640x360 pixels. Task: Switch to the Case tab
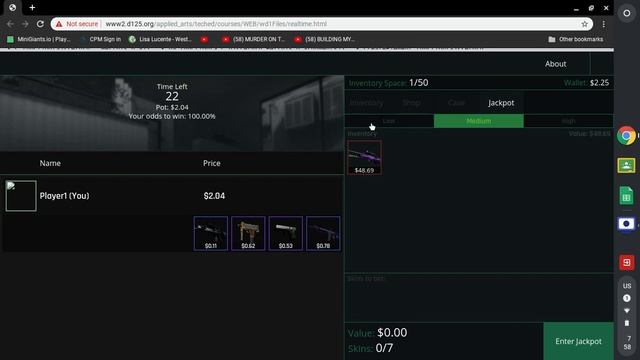[456, 103]
